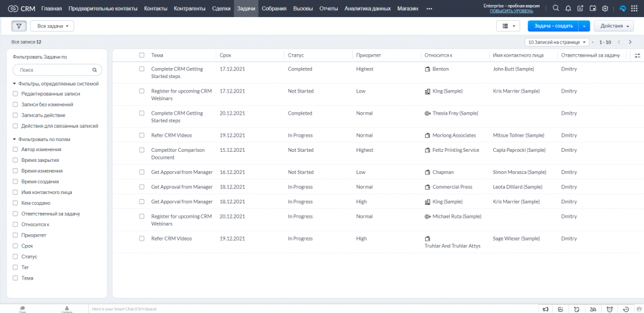644x313 pixels.
Task: Tick the Статус field filter checkbox
Action: click(15, 257)
